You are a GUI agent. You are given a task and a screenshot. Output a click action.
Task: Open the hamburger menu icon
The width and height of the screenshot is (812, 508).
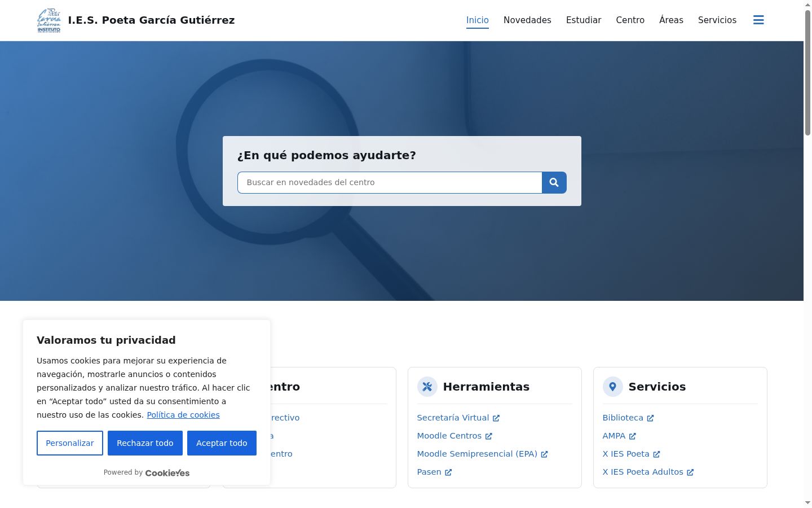tap(758, 20)
